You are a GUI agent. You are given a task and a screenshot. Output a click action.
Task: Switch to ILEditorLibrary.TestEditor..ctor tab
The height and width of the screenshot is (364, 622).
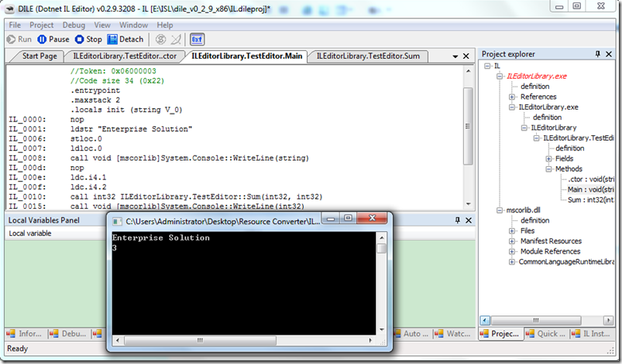[x=125, y=56]
